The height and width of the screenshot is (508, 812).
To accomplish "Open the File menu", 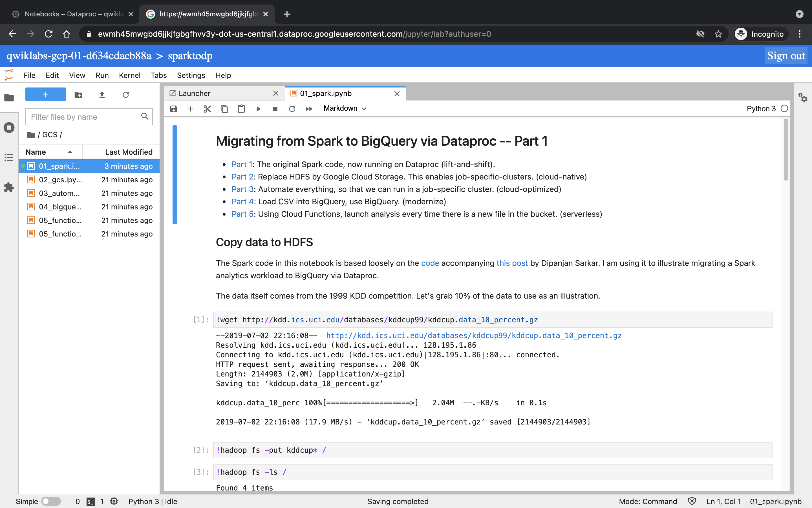I will pos(30,75).
